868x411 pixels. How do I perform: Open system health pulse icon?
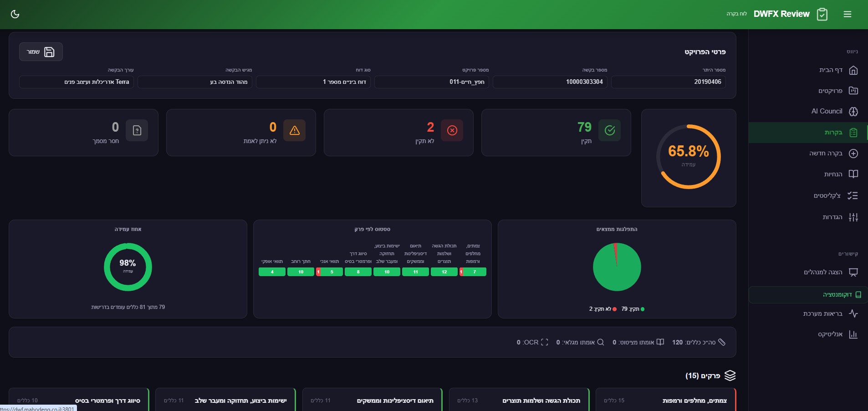(853, 313)
